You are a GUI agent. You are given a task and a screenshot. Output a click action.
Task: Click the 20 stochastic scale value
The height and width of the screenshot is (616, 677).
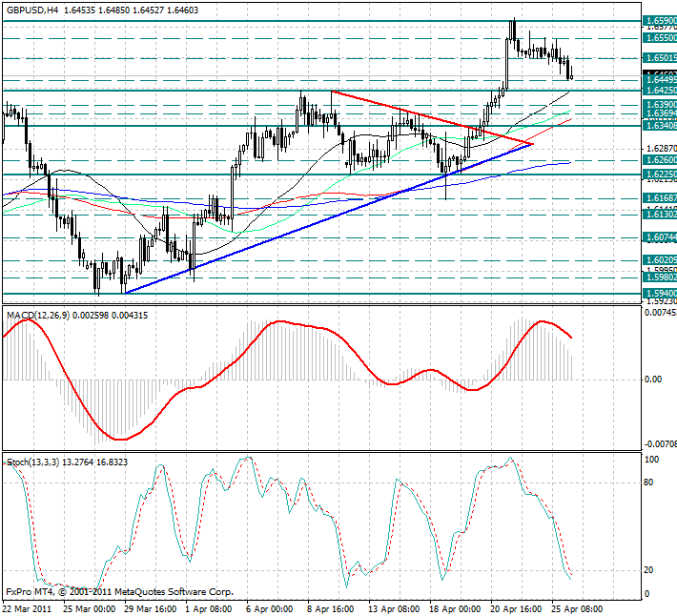648,570
